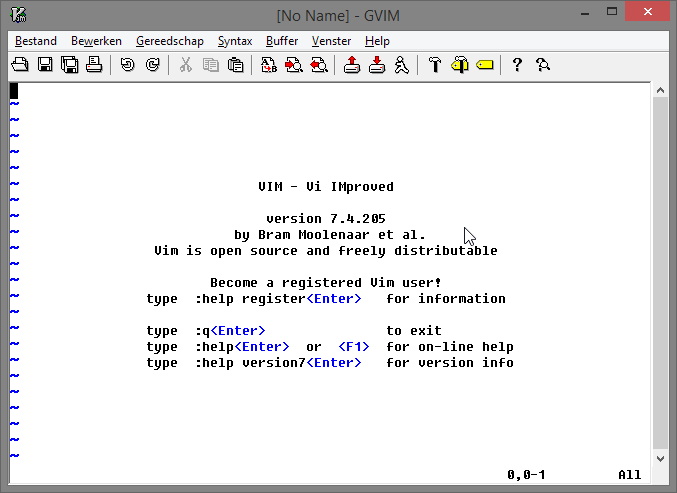
Task: Click the 'All' indicator in status line
Action: [630, 475]
